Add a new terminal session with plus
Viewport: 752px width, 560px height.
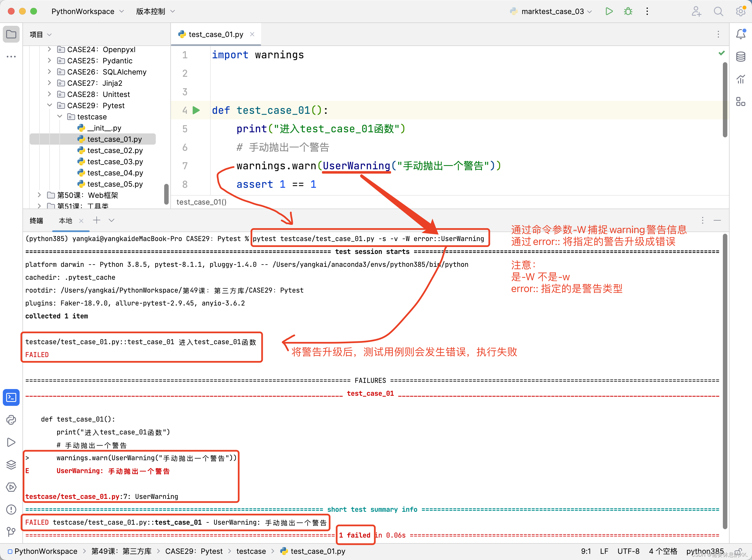[x=97, y=220]
